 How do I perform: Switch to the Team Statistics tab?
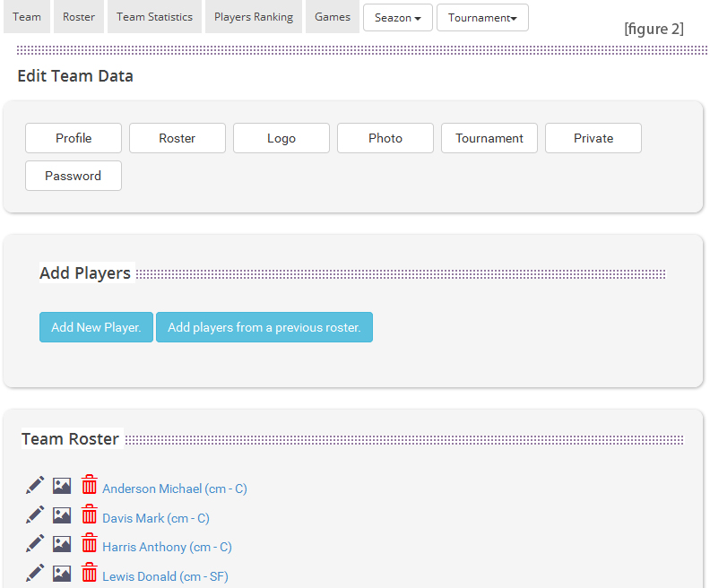tap(154, 17)
